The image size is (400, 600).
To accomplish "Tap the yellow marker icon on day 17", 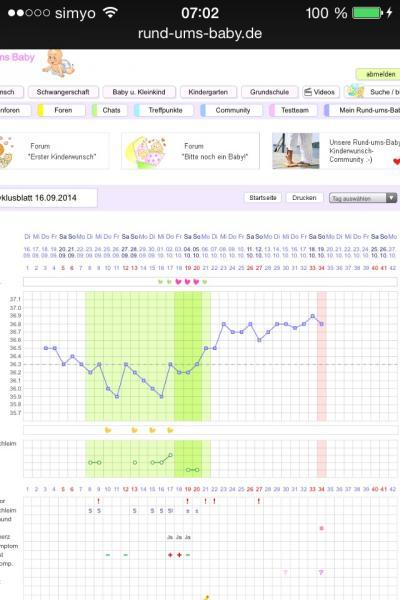I will pos(170,430).
